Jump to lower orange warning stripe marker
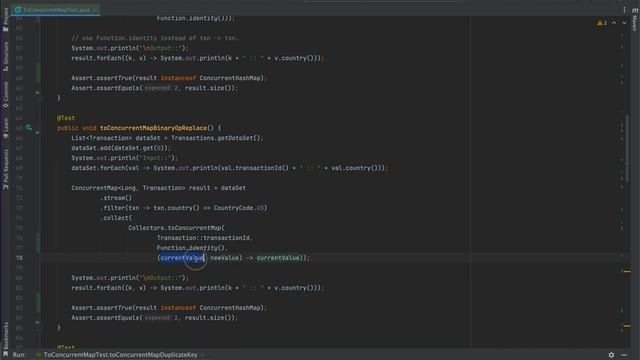 [627, 326]
